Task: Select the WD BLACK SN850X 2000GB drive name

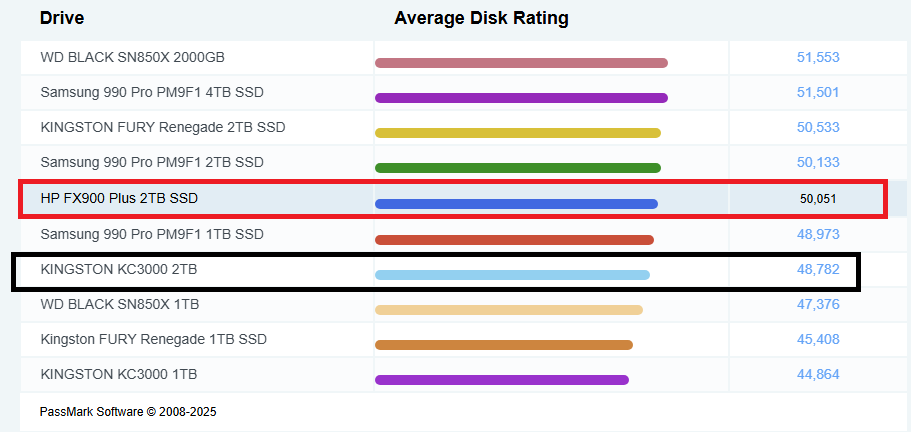Action: point(132,57)
